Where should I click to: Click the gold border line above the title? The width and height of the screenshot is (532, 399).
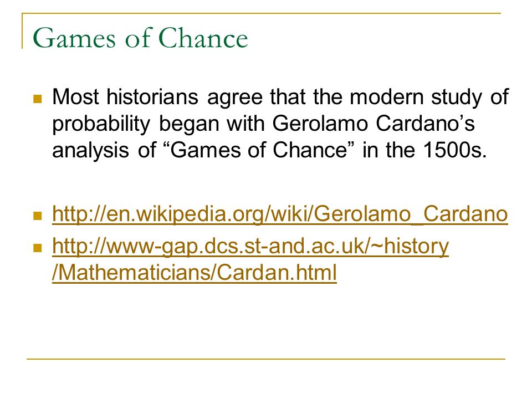[261, 13]
